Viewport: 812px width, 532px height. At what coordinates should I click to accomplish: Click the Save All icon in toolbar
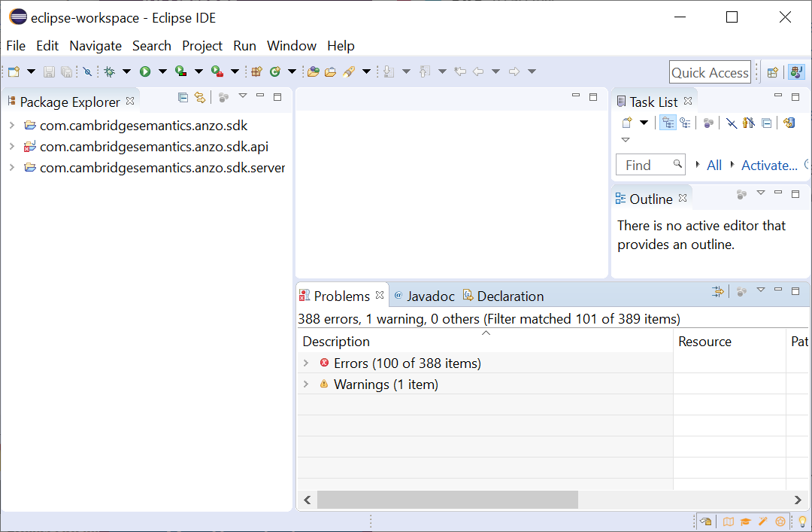pos(66,71)
